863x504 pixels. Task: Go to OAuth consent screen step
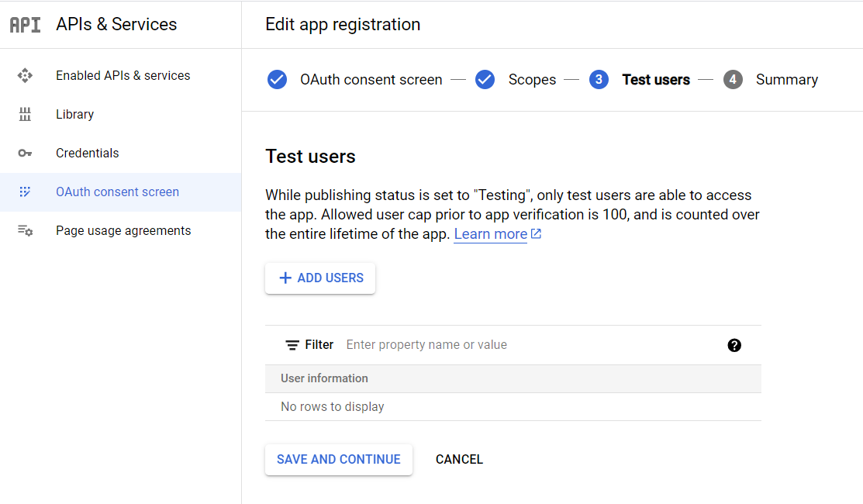pyautogui.click(x=371, y=80)
